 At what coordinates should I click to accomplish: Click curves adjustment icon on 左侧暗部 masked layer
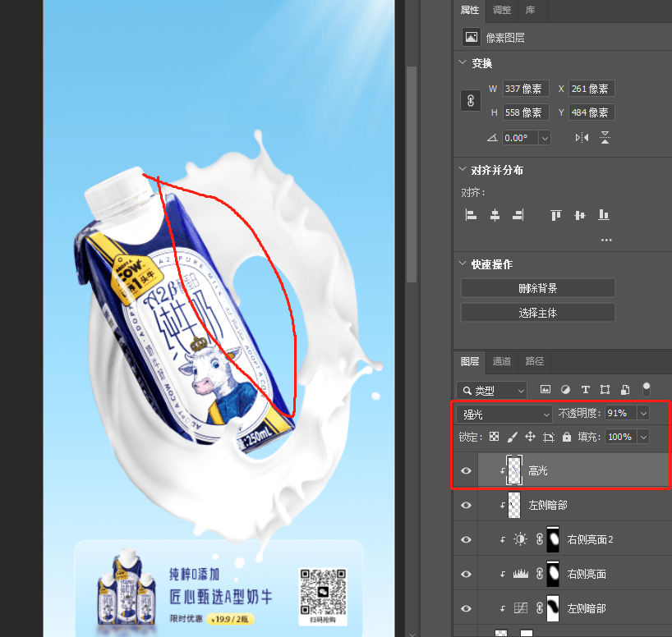click(x=521, y=608)
